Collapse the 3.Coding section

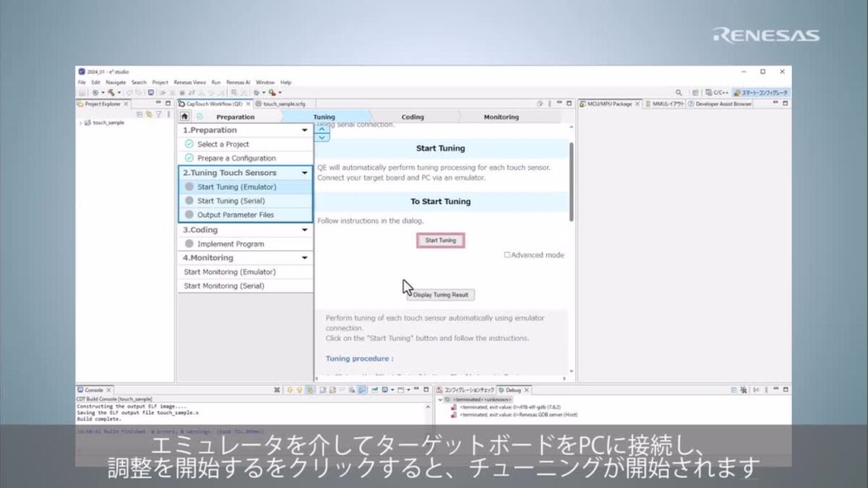(305, 230)
